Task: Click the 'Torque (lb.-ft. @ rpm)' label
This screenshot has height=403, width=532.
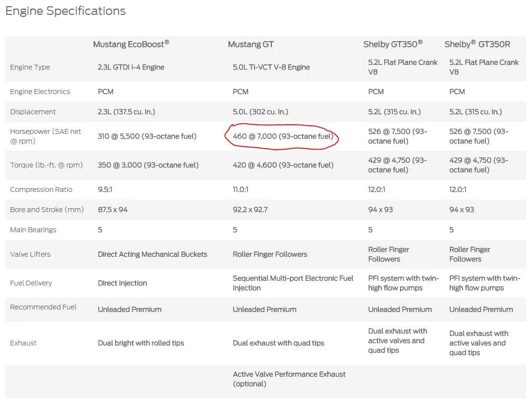Action: tap(46, 165)
